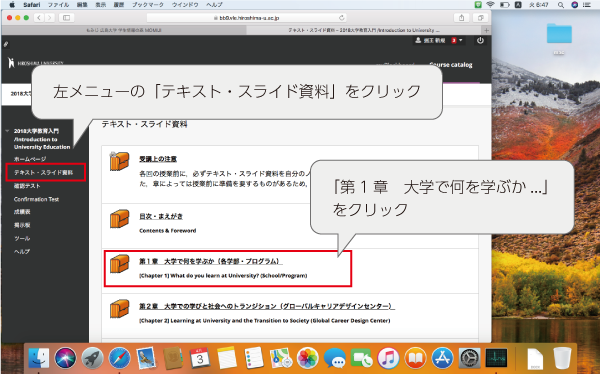Image resolution: width=600 pixels, height=374 pixels.
Task: Open Finder from the Dock
Action: [39, 358]
